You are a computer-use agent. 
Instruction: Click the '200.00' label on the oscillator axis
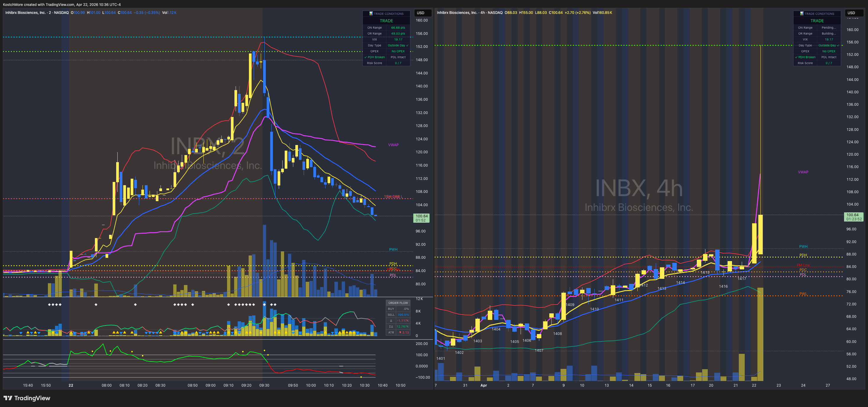click(422, 344)
